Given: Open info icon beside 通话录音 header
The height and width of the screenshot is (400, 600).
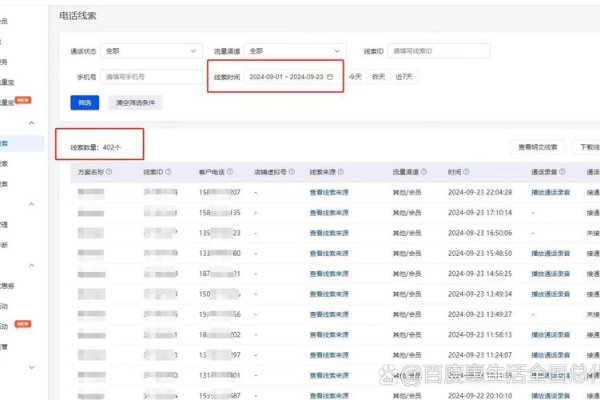Looking at the screenshot, I should [x=562, y=172].
